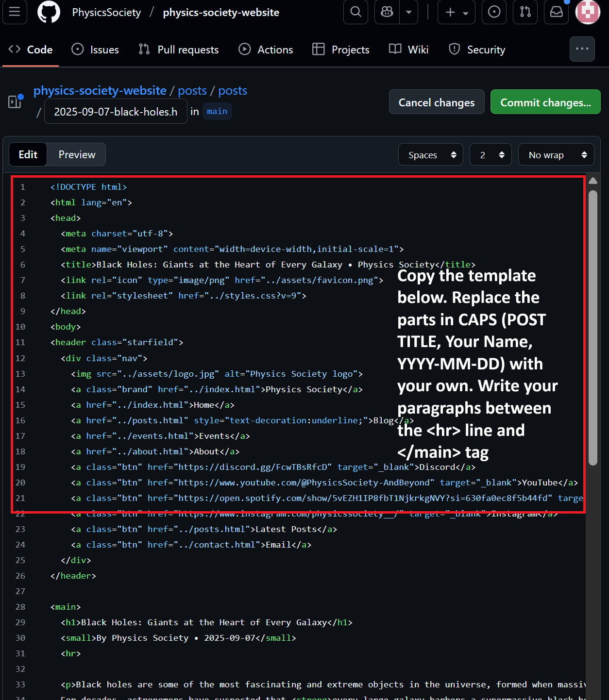Open the search panel
This screenshot has height=700, width=609.
[x=355, y=12]
